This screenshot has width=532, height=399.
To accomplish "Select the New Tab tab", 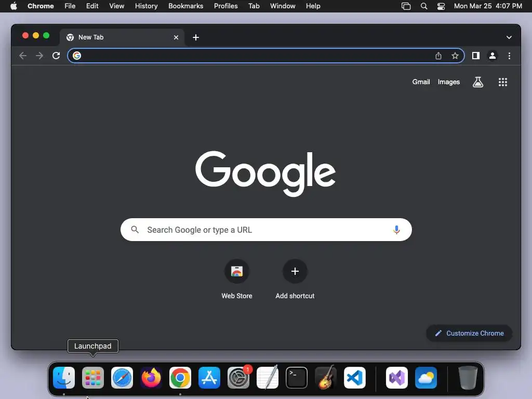I will 122,37.
